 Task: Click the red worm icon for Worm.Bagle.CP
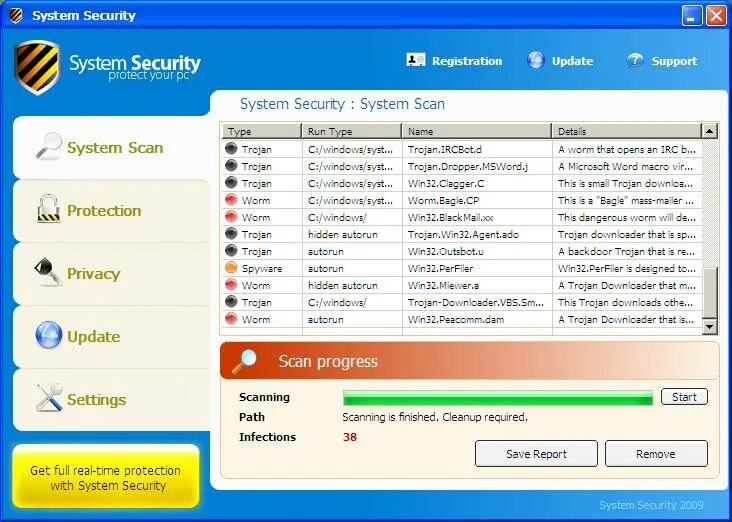(231, 199)
